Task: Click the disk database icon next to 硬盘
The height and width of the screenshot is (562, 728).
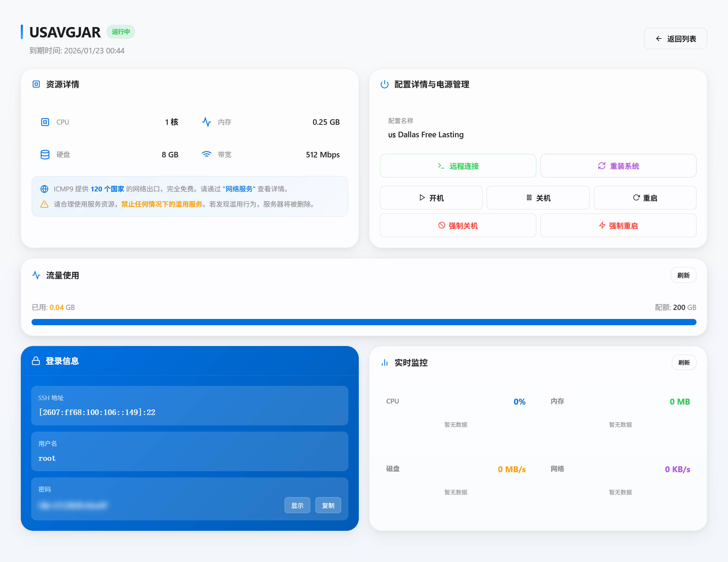Action: [x=45, y=155]
